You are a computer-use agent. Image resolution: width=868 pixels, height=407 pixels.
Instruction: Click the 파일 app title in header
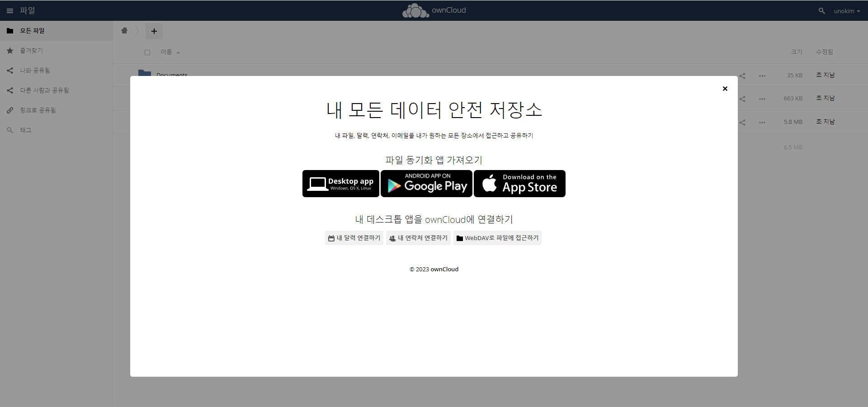click(28, 10)
